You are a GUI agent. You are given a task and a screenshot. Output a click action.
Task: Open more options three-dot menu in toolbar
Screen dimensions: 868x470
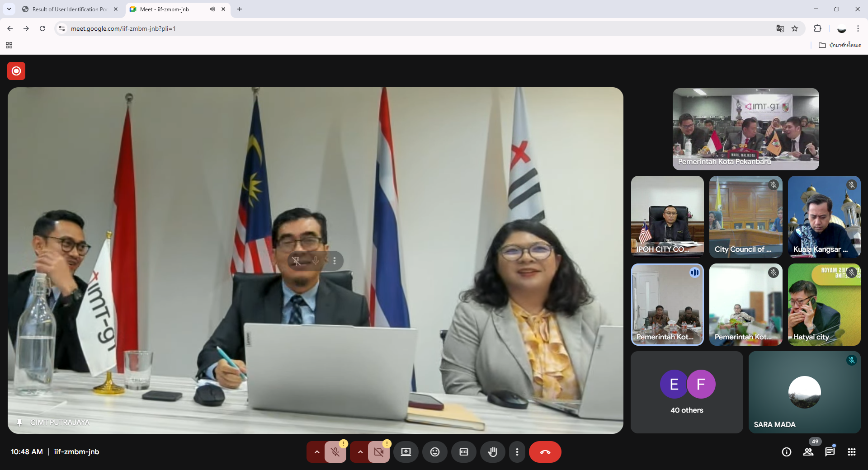tap(517, 452)
